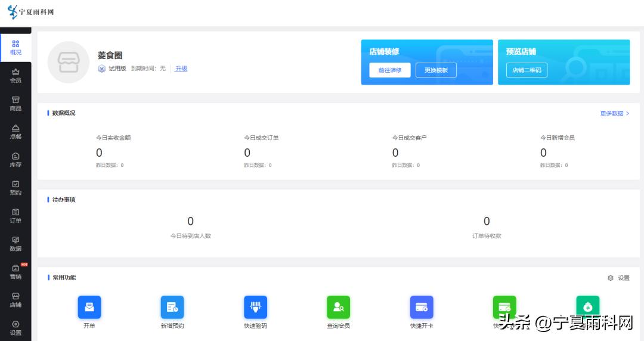This screenshot has height=341, width=644.
Task: Open the 快捷开卡 shortcut
Action: (421, 307)
